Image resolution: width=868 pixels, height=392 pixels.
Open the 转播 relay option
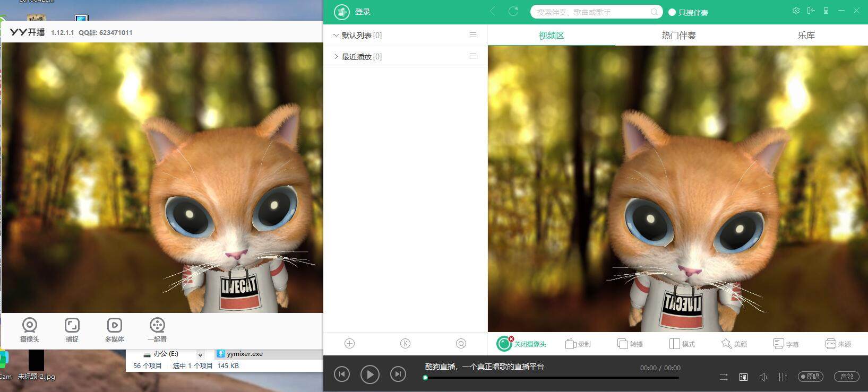(x=630, y=344)
